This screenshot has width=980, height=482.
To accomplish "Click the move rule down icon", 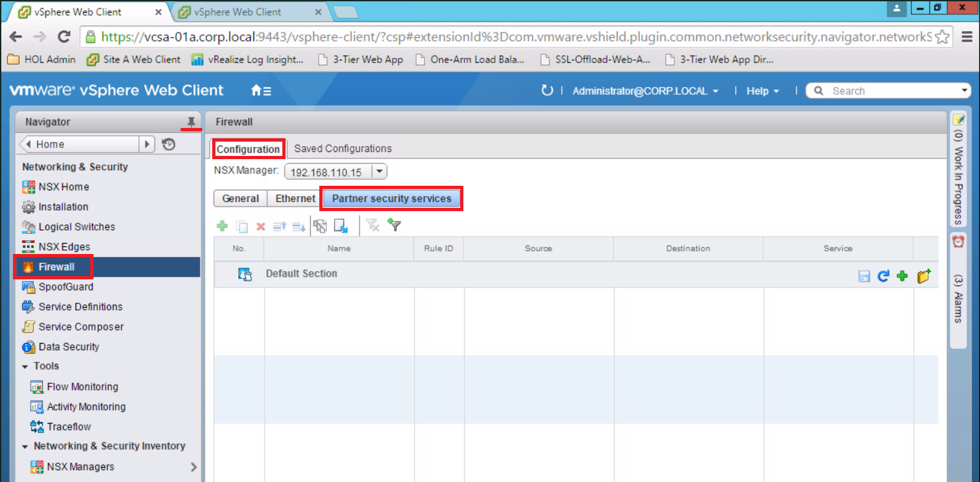I will pyautogui.click(x=299, y=226).
